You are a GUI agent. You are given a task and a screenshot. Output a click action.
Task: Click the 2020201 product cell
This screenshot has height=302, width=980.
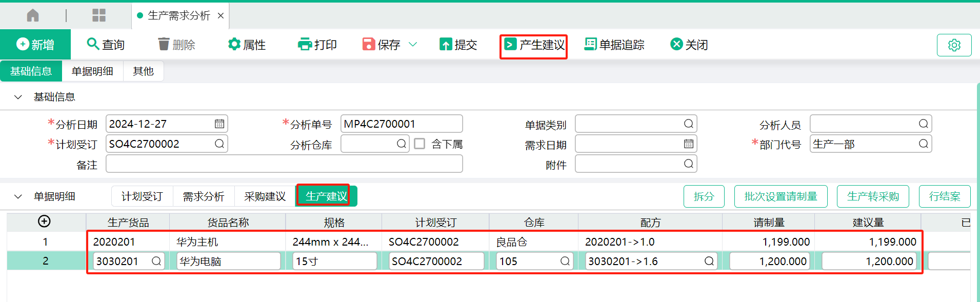pos(128,241)
